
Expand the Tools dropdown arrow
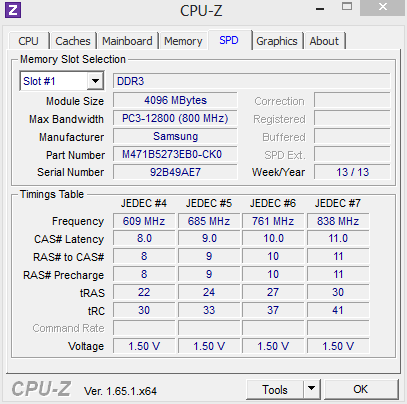click(x=312, y=389)
